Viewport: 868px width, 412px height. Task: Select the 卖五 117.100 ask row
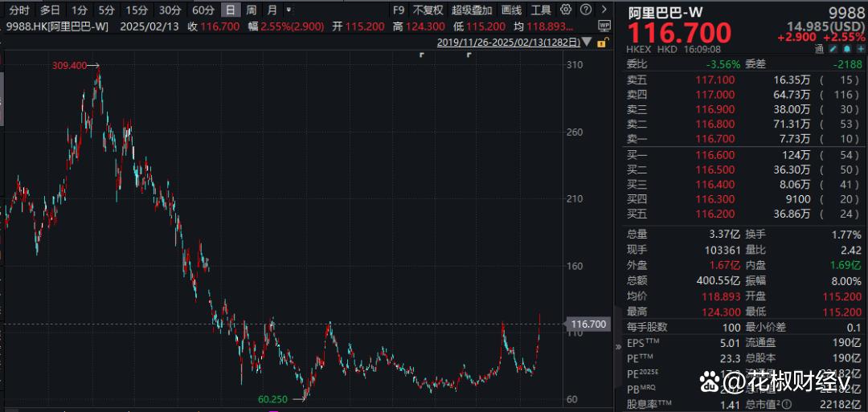[744, 80]
